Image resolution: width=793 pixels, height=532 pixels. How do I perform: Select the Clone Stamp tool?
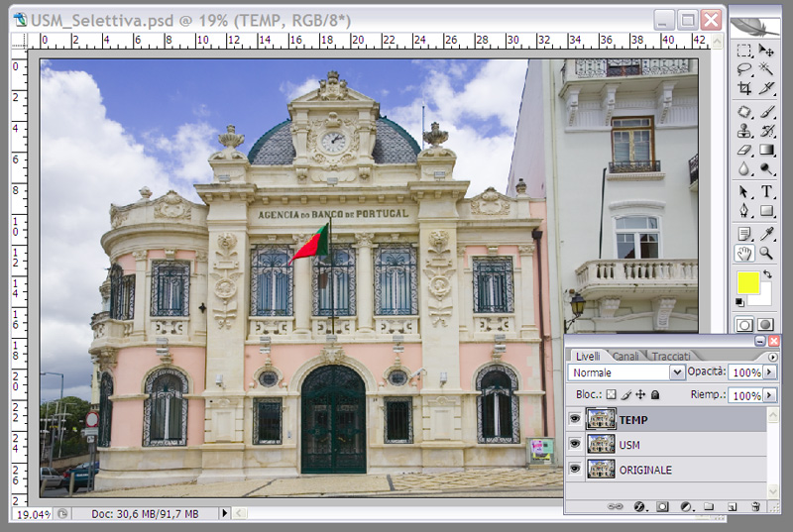(x=744, y=130)
